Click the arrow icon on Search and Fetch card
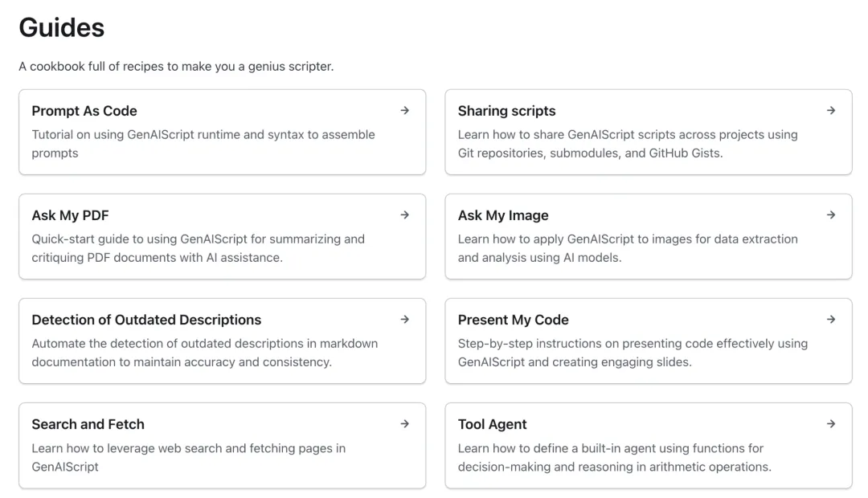 tap(405, 424)
